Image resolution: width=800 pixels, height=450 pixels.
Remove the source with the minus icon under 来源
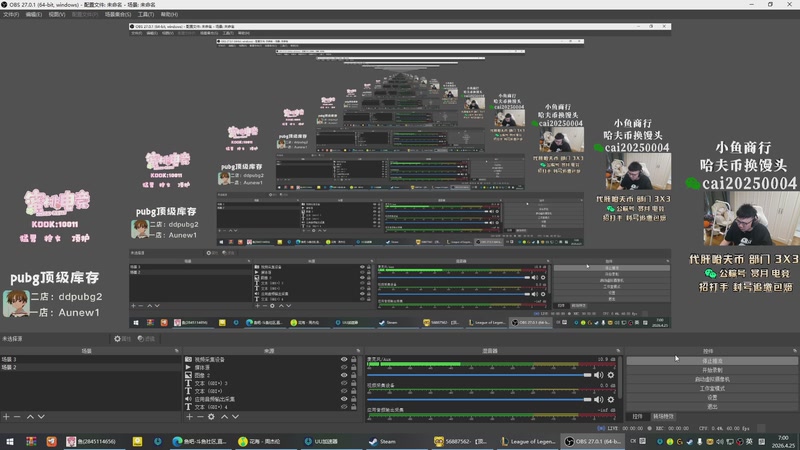[200, 417]
